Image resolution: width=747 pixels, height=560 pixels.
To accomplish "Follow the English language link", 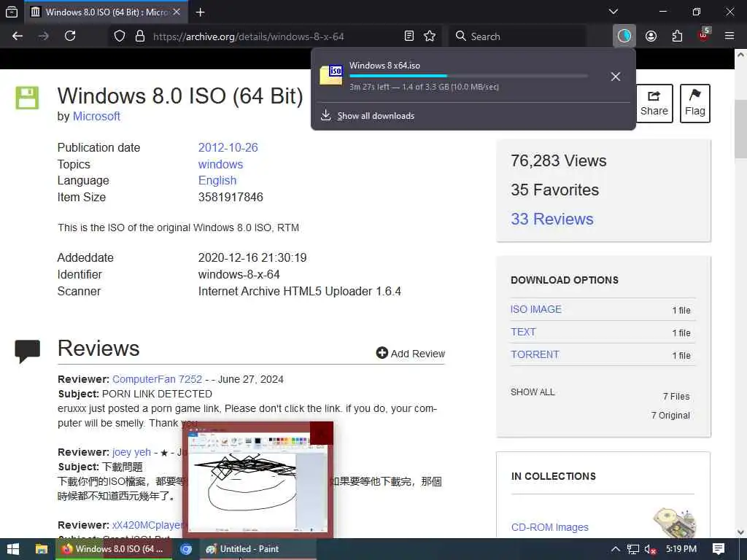I will [217, 181].
